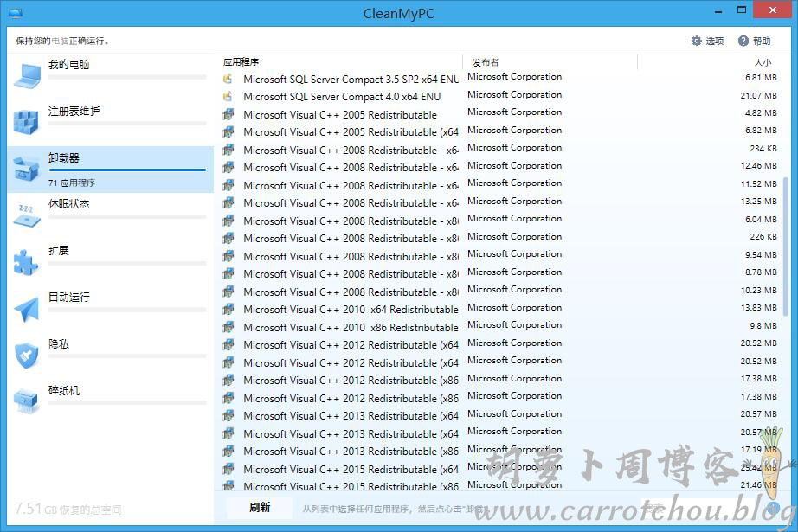
Task: Click the 71 应用程序 count under 卸载器
Action: click(x=72, y=183)
